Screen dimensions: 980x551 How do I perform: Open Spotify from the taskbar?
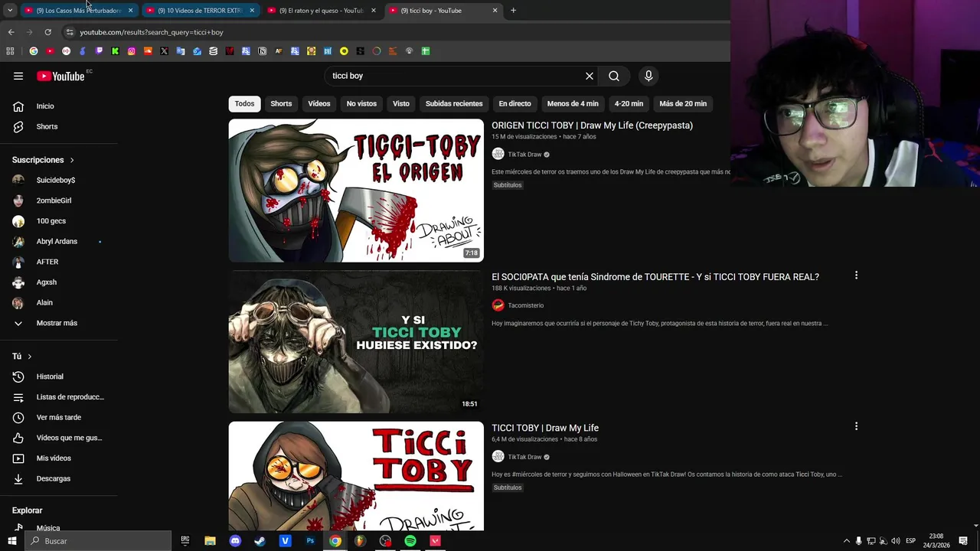tap(410, 541)
